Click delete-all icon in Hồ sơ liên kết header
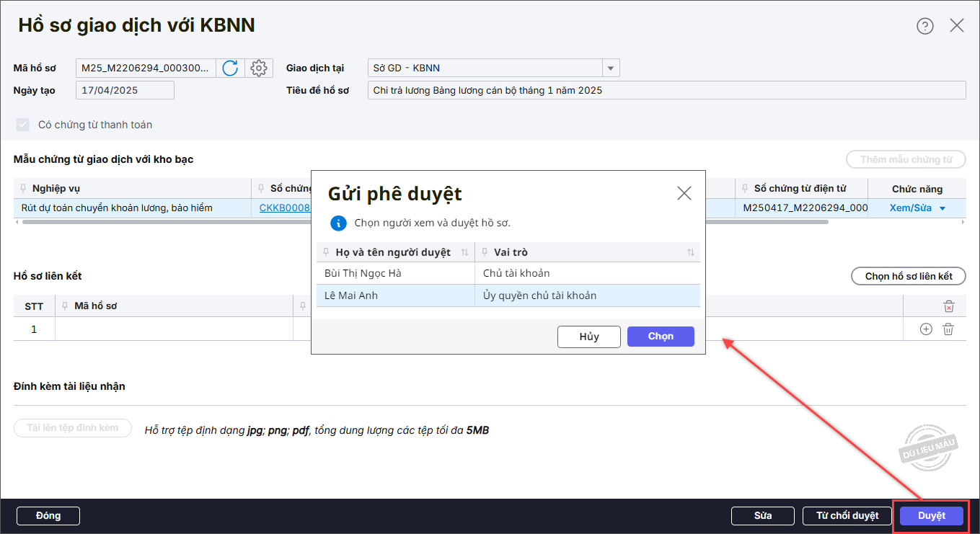This screenshot has width=980, height=534. click(x=948, y=306)
